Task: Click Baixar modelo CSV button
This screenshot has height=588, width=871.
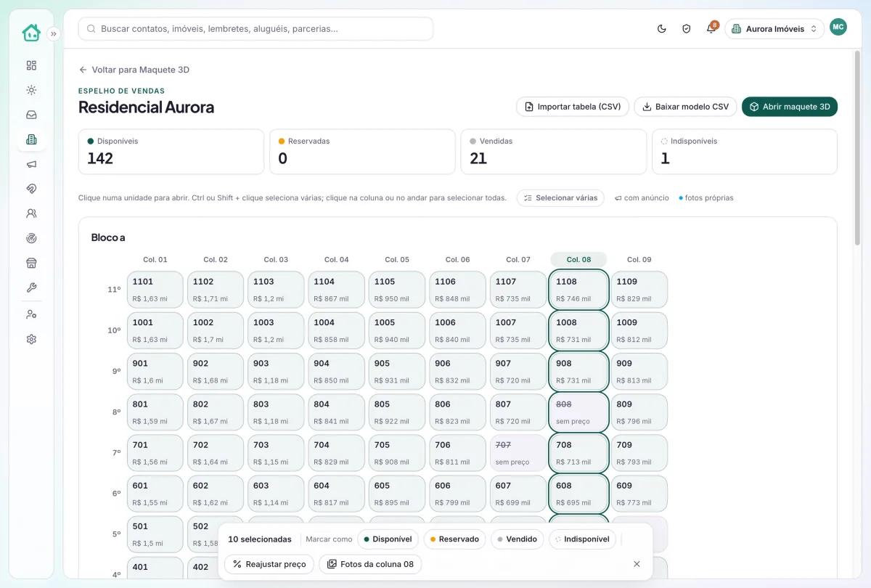Action: (x=685, y=107)
